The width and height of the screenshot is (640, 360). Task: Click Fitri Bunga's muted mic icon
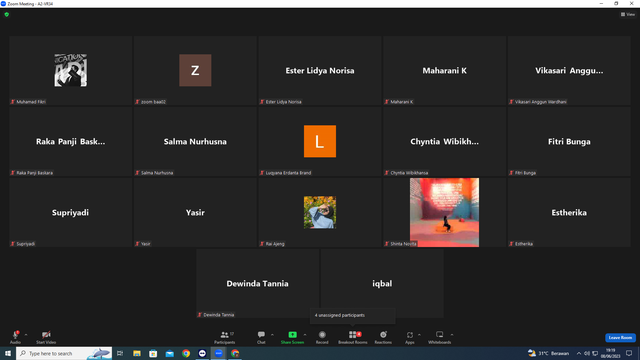pyautogui.click(x=511, y=173)
